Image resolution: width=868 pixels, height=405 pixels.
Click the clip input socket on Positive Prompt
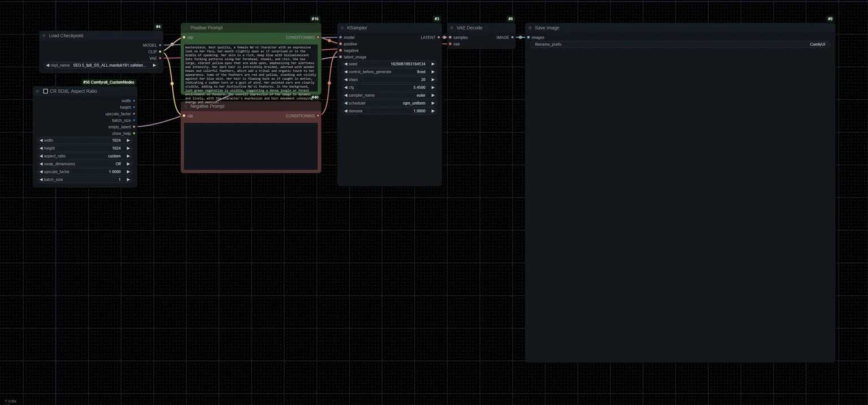pyautogui.click(x=184, y=37)
